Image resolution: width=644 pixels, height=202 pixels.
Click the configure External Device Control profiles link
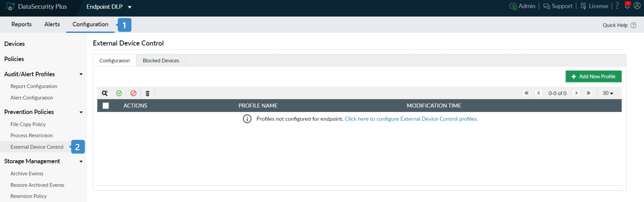click(411, 119)
